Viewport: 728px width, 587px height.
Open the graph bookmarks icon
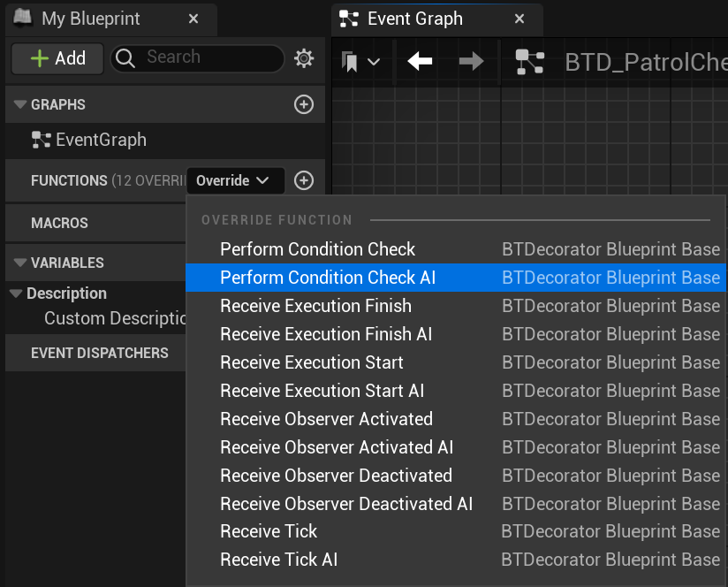tap(350, 61)
